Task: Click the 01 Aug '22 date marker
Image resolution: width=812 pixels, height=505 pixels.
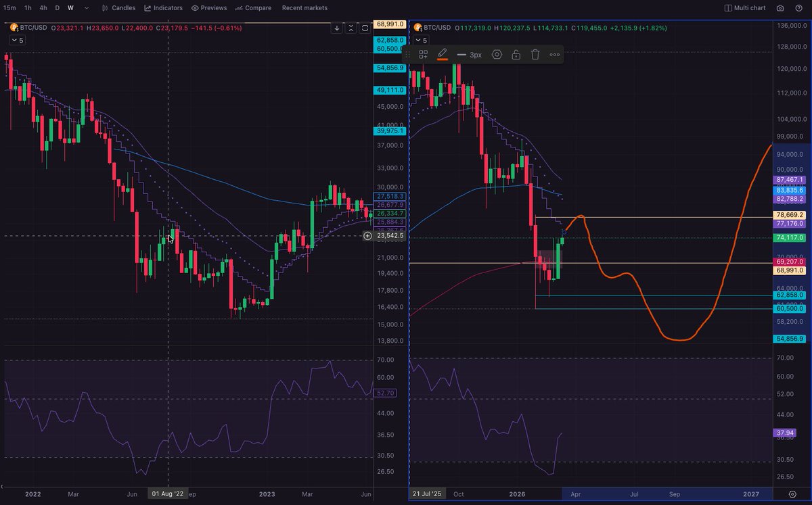Action: [167, 494]
